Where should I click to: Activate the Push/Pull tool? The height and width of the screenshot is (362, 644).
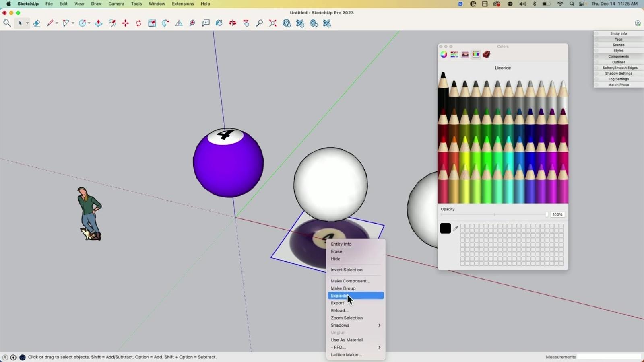click(99, 23)
